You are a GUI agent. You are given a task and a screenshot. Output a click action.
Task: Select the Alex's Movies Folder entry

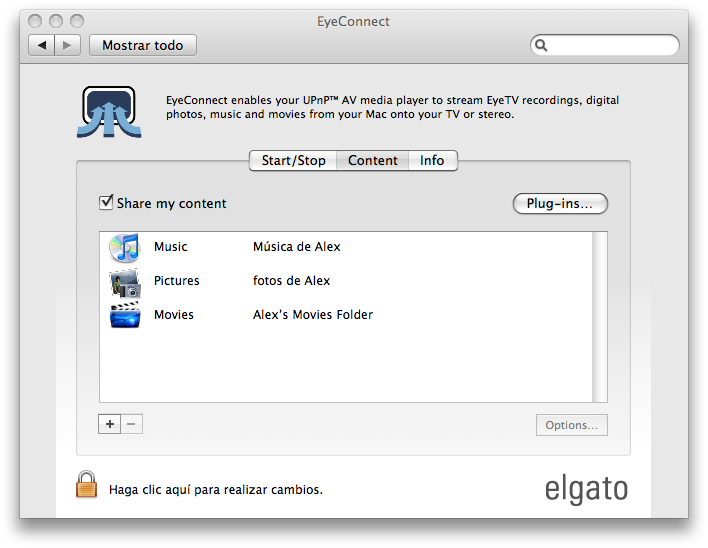point(313,315)
